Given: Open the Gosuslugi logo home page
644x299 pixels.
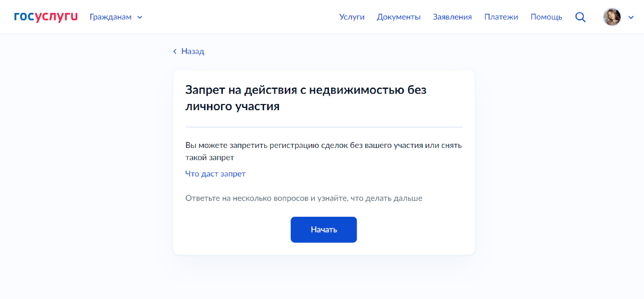Looking at the screenshot, I should click(x=46, y=16).
